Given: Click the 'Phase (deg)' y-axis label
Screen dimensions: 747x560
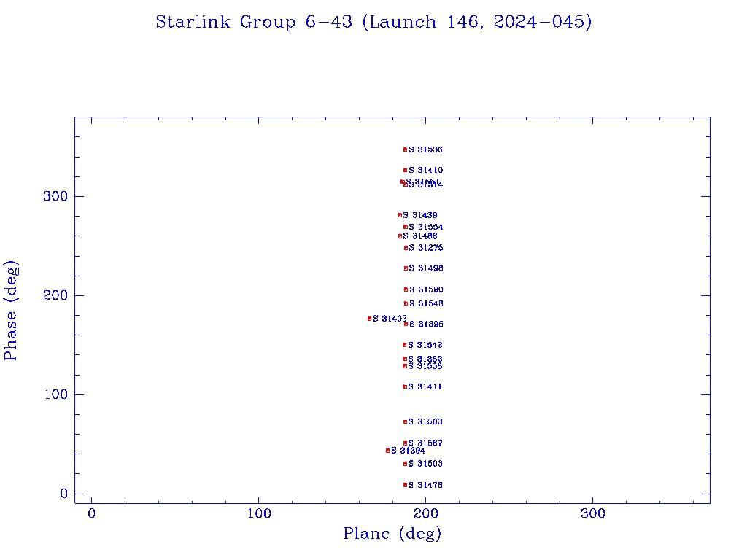Looking at the screenshot, I should pyautogui.click(x=10, y=311).
